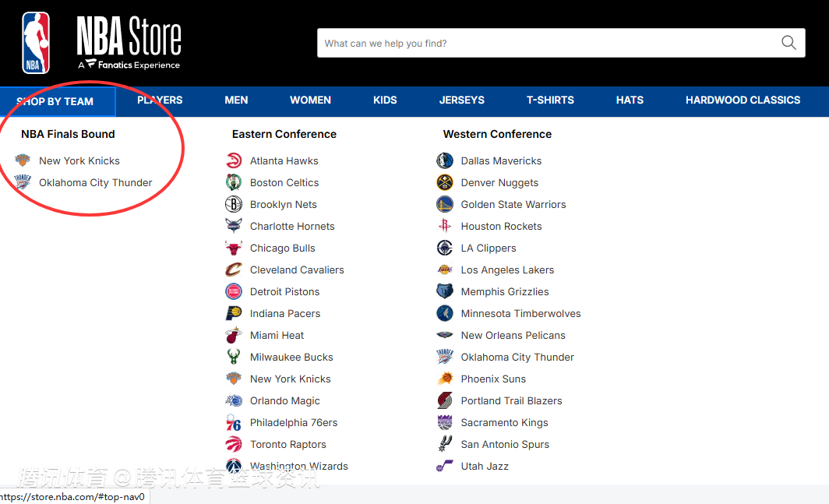Open New York Knicks under Eastern Conference
The height and width of the screenshot is (504, 829).
(291, 379)
